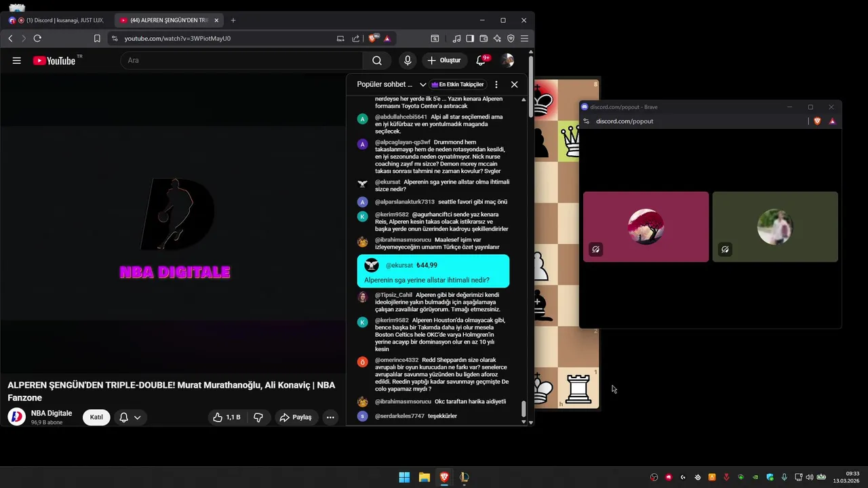The width and height of the screenshot is (868, 488).
Task: Switch to the Discord kusanagi tab
Action: [58, 20]
